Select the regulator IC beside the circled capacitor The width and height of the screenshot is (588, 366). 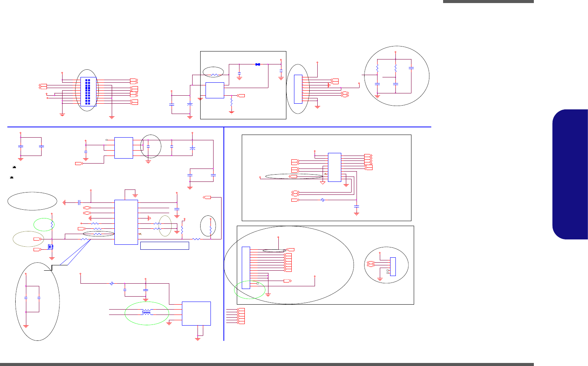[124, 148]
